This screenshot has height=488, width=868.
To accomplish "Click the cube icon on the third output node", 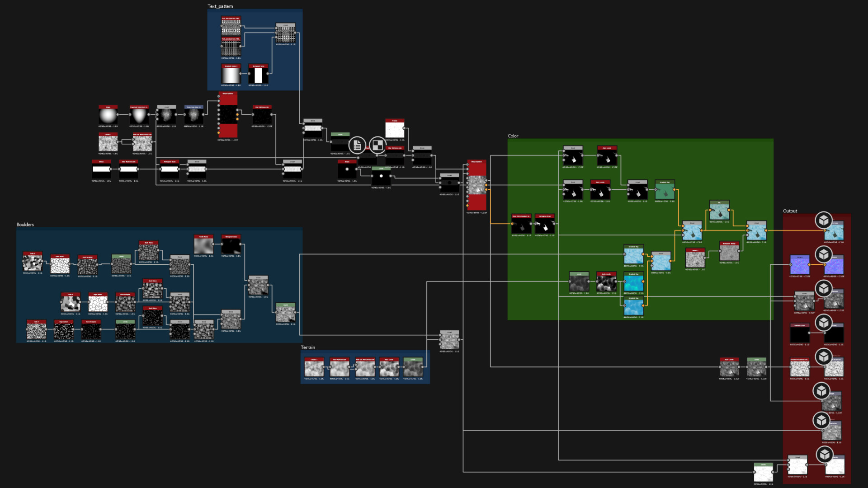I will (824, 288).
